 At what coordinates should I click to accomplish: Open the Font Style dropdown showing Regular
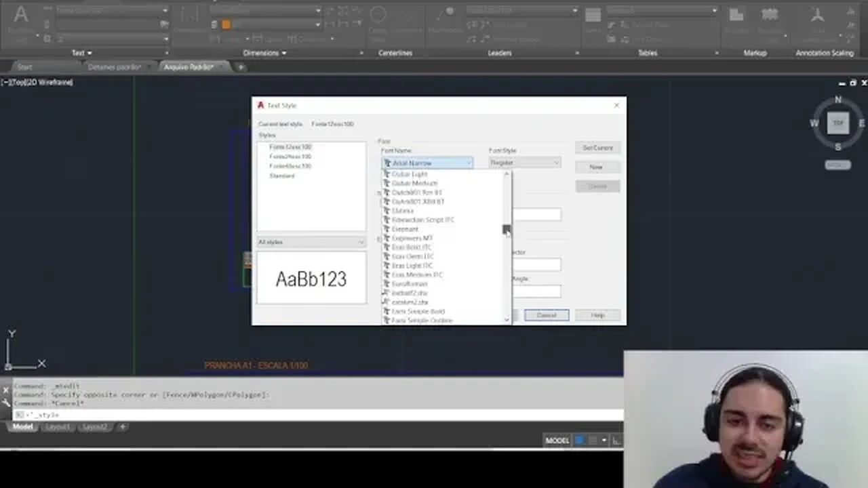525,163
